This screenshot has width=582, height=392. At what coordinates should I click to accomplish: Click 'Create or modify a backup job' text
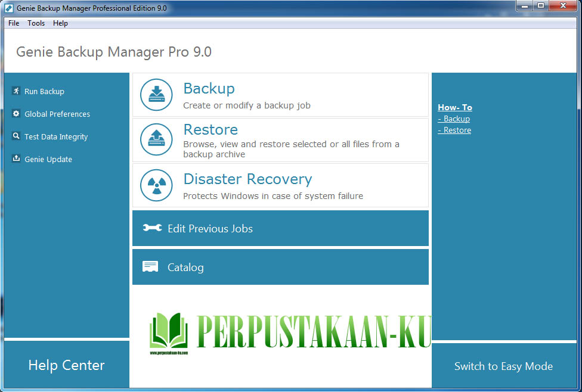(x=247, y=105)
